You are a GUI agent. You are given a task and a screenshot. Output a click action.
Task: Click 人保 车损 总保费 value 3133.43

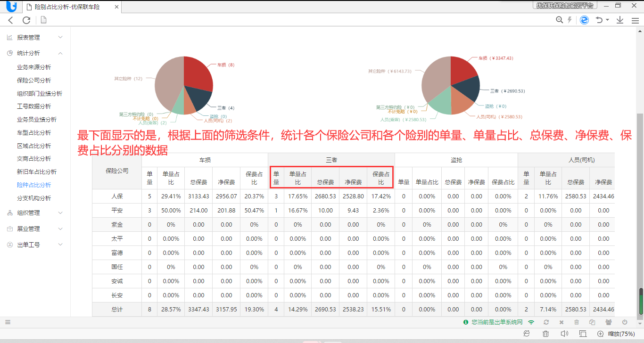(x=198, y=196)
